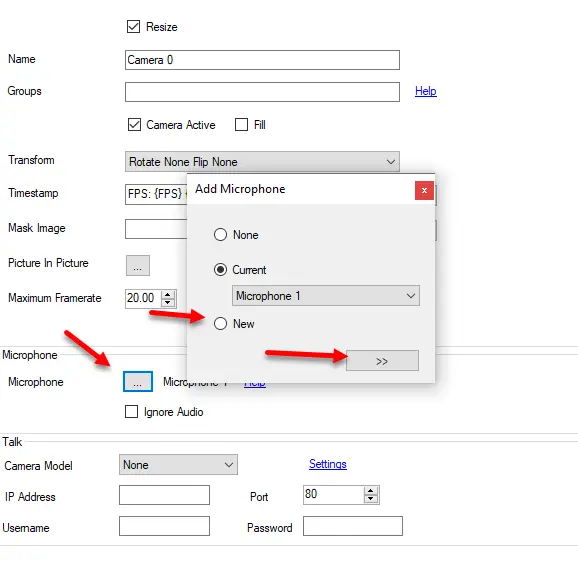Open the Talk Settings link
Image resolution: width=578 pixels, height=564 pixels.
click(x=328, y=464)
